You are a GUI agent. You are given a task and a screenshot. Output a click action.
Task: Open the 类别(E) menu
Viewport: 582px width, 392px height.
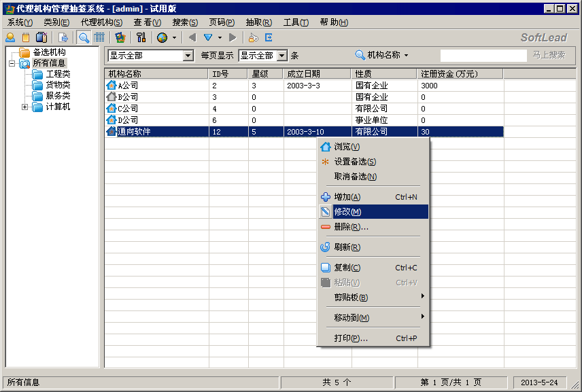point(56,22)
